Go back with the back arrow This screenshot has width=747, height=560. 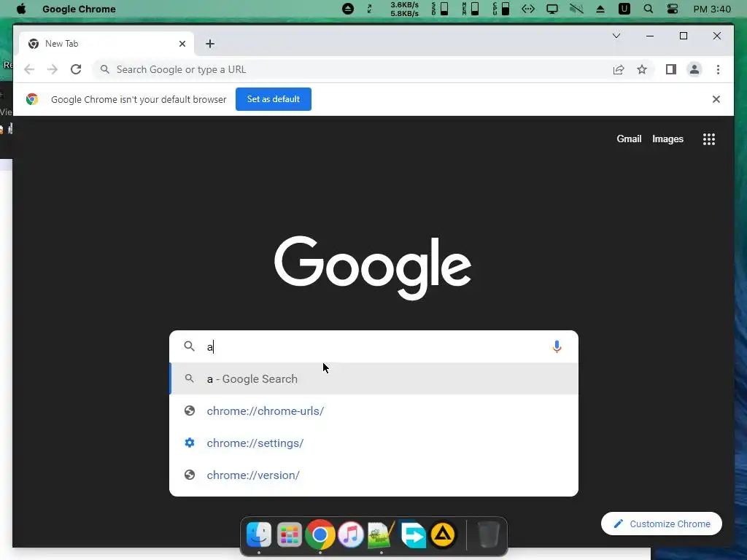(29, 69)
